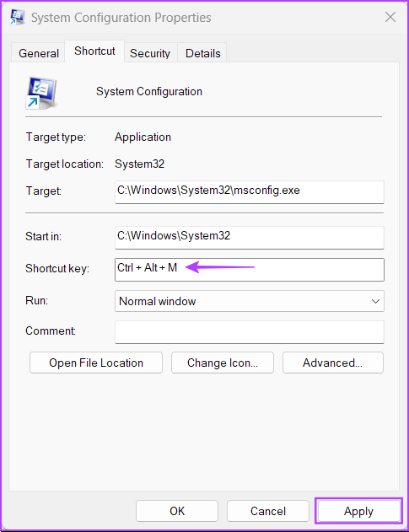Image resolution: width=409 pixels, height=532 pixels.
Task: Open the Security tab
Action: pyautogui.click(x=150, y=53)
